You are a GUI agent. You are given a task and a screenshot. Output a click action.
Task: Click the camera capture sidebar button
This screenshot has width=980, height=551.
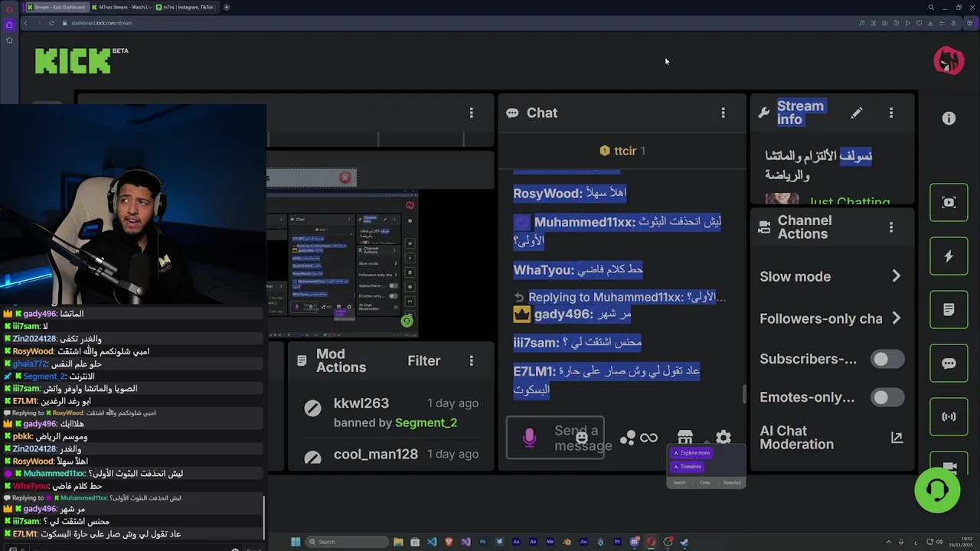(949, 203)
